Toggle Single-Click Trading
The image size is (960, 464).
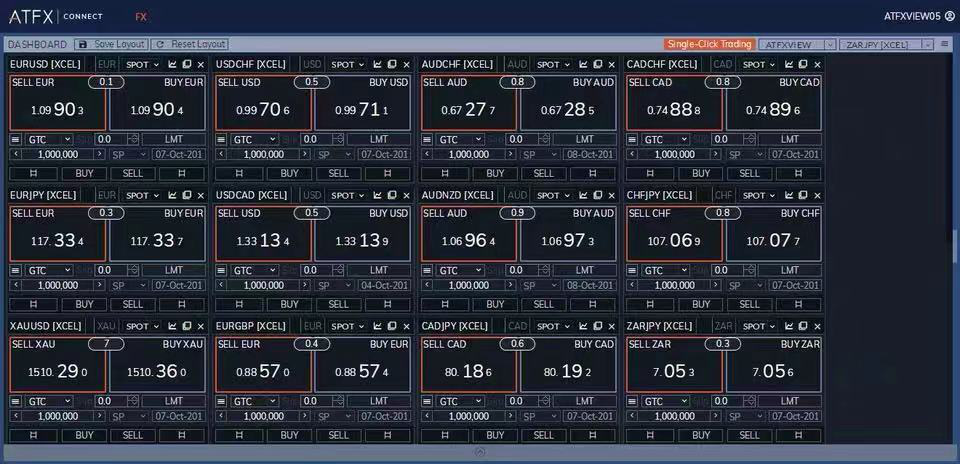point(709,44)
